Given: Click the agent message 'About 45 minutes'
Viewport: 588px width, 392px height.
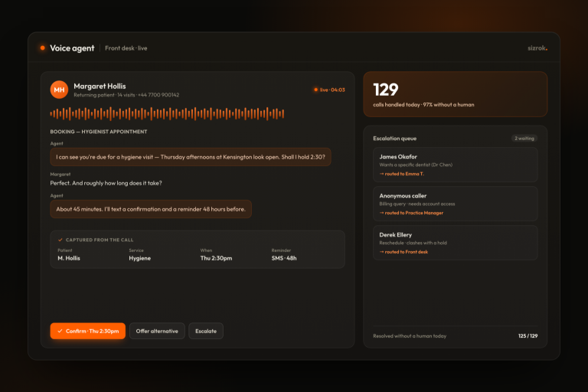Looking at the screenshot, I should [x=151, y=209].
